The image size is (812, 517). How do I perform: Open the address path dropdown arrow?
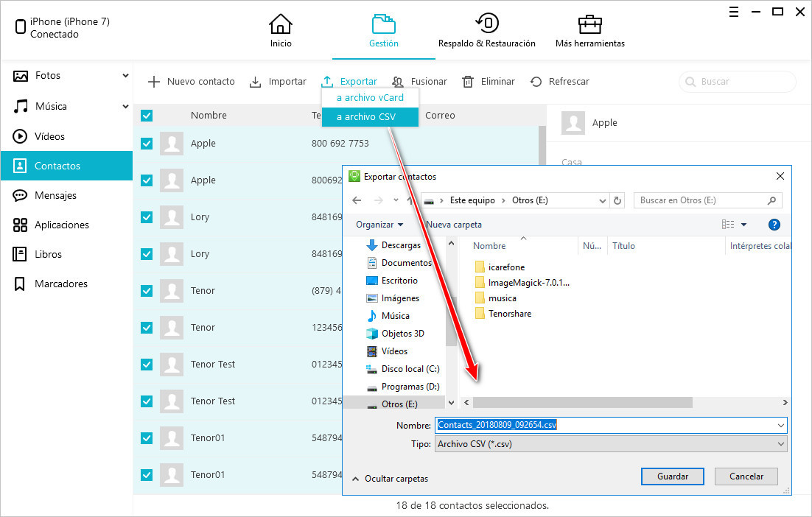[602, 201]
